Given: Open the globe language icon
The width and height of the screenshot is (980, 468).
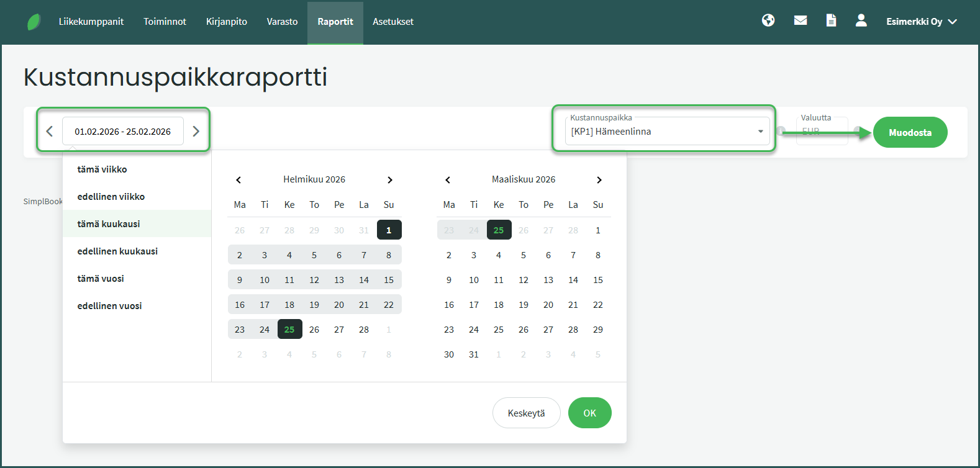Looking at the screenshot, I should [x=768, y=20].
